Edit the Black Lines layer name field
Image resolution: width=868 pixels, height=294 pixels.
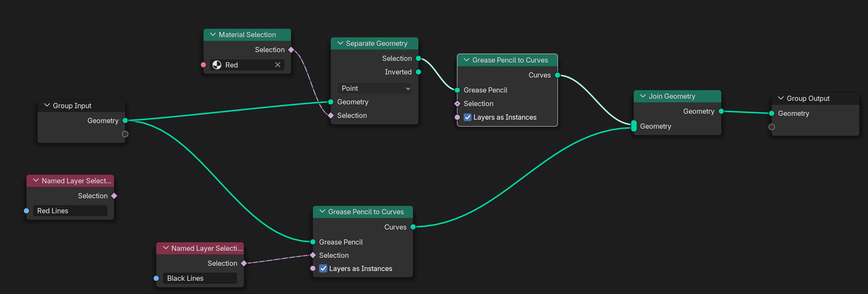click(200, 278)
